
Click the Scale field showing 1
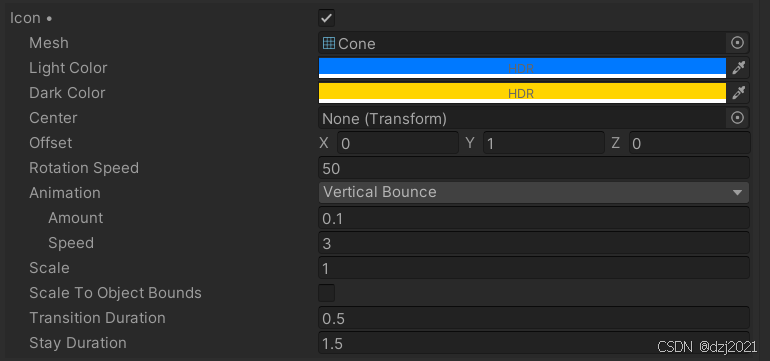coord(534,268)
